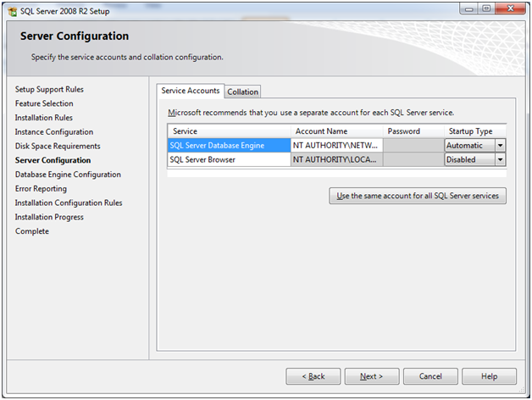Screen dimensions: 532x400
Task: Select the Service Accounts tab
Action: (191, 91)
